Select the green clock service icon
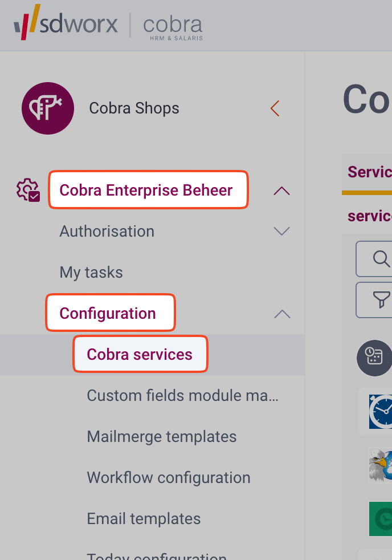This screenshot has width=392, height=560. coord(381,518)
